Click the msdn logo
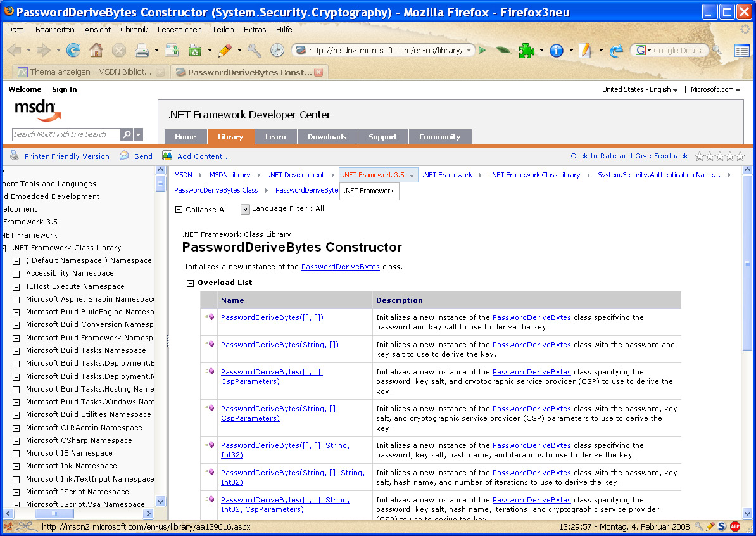756x536 pixels. [37, 110]
